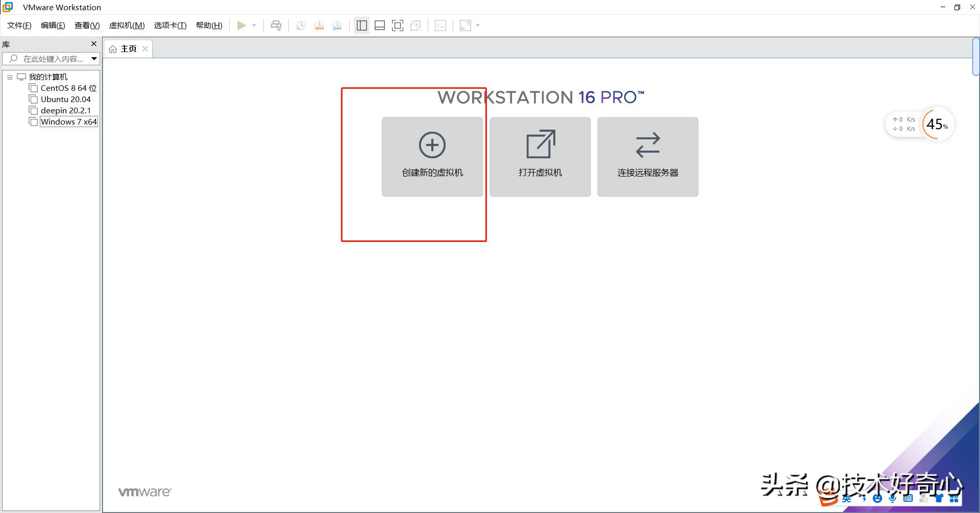This screenshot has height=513, width=980.
Task: Click 创建新的虚拟机 to create a VM
Action: [x=432, y=157]
